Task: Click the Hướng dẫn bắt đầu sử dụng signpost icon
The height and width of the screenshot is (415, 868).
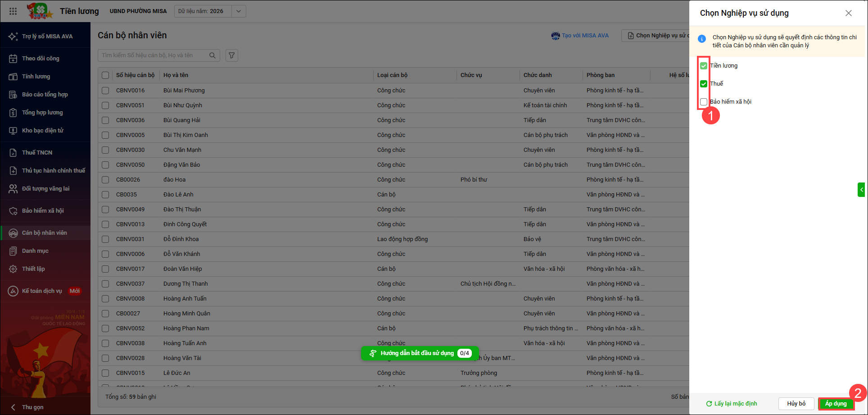Action: tap(373, 353)
